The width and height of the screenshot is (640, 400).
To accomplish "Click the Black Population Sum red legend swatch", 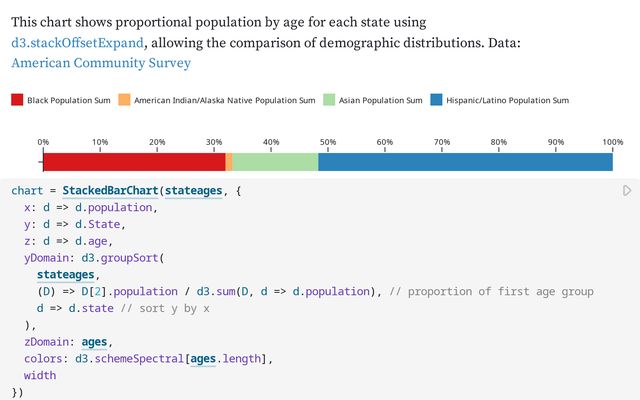I will [17, 100].
